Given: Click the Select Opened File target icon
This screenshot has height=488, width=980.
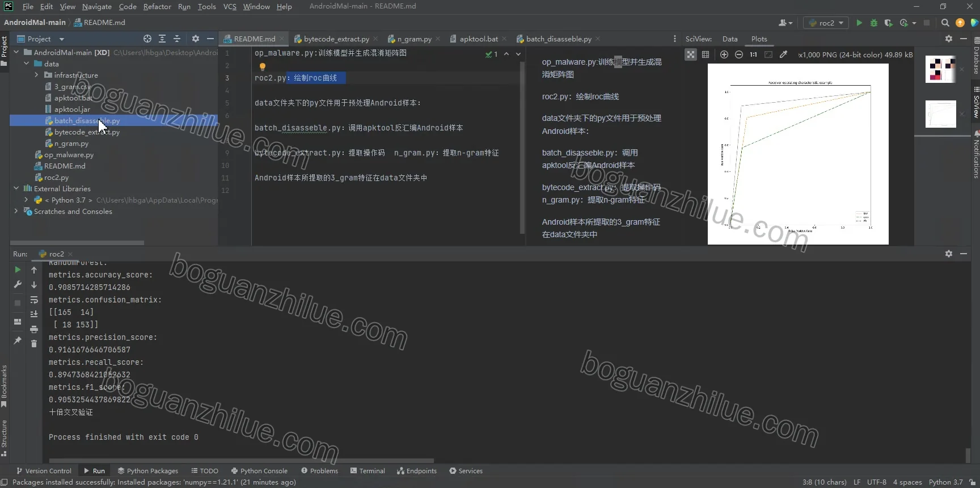Looking at the screenshot, I should pyautogui.click(x=147, y=39).
